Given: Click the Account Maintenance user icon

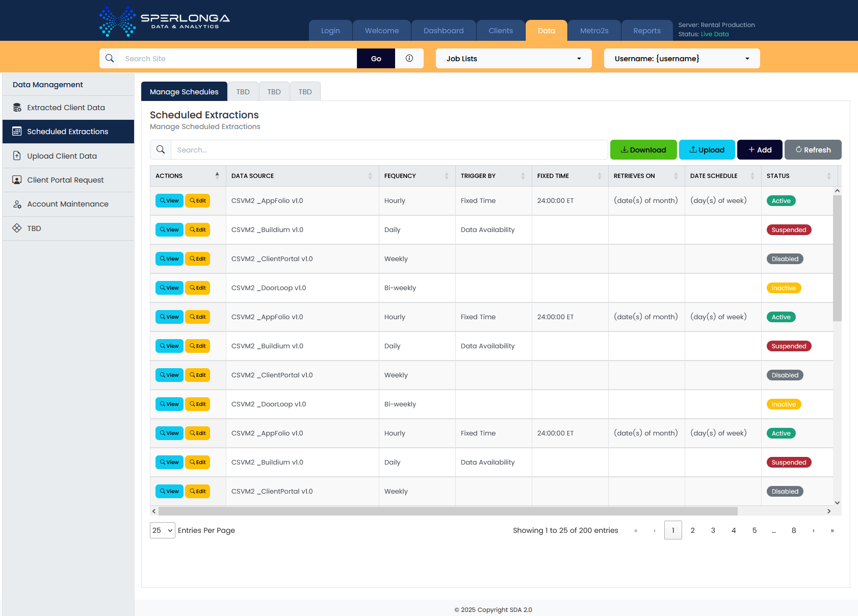Looking at the screenshot, I should pyautogui.click(x=17, y=204).
